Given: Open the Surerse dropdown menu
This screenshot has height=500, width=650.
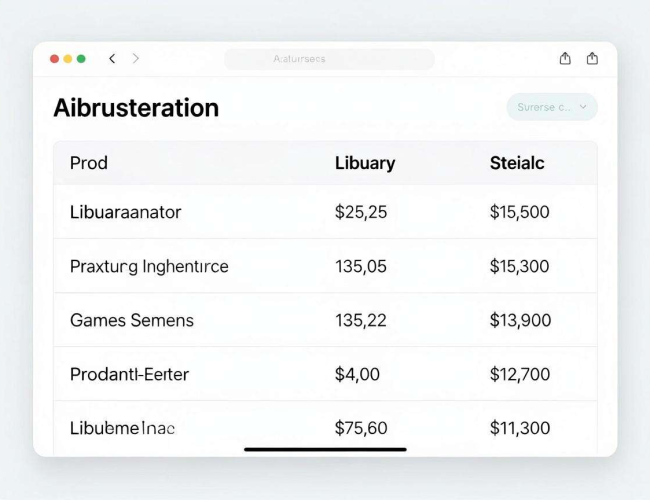Looking at the screenshot, I should (x=552, y=107).
